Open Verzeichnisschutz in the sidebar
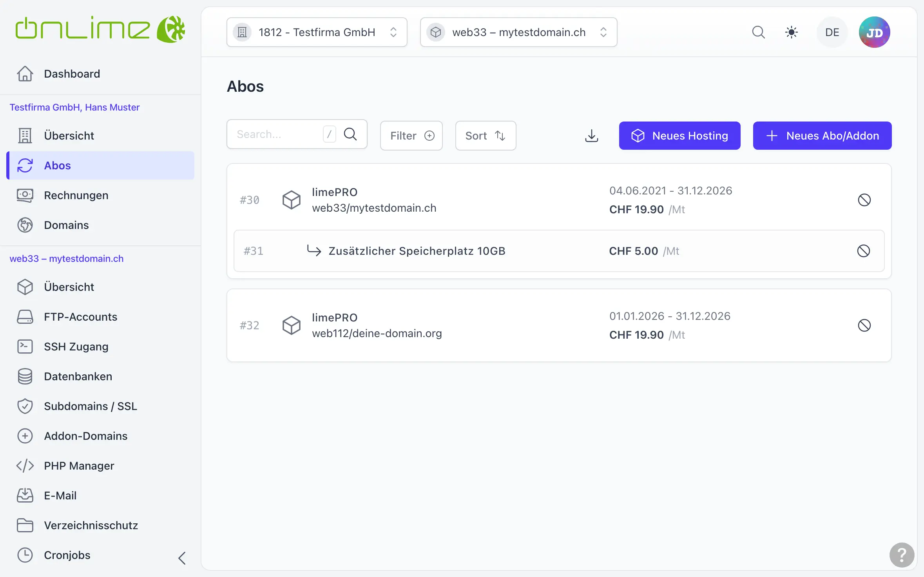Screen dimensions: 924x577 pyautogui.click(x=100, y=525)
